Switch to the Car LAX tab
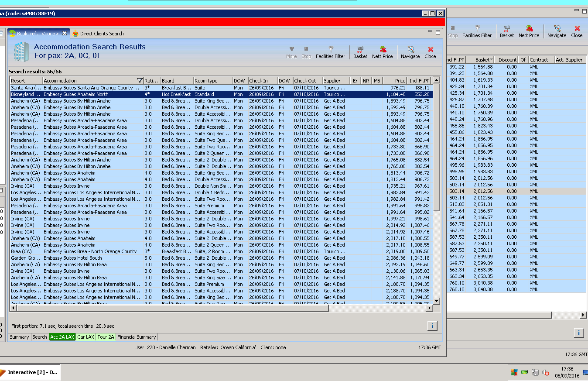The image size is (588, 381). click(x=85, y=337)
